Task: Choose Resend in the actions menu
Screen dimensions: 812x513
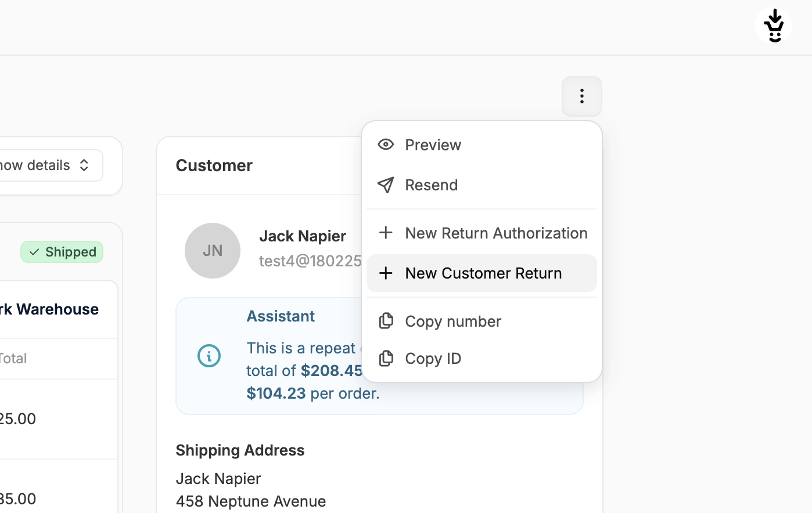Action: tap(432, 185)
